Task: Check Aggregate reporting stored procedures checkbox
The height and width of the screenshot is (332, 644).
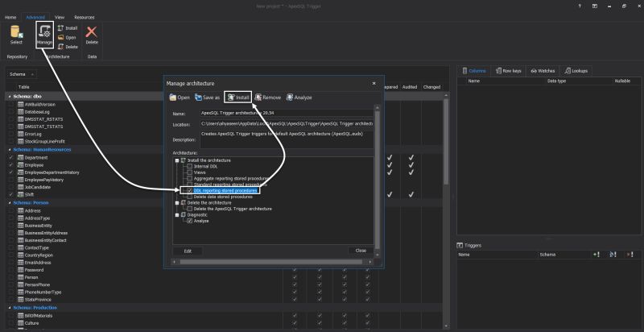Action: (x=189, y=178)
